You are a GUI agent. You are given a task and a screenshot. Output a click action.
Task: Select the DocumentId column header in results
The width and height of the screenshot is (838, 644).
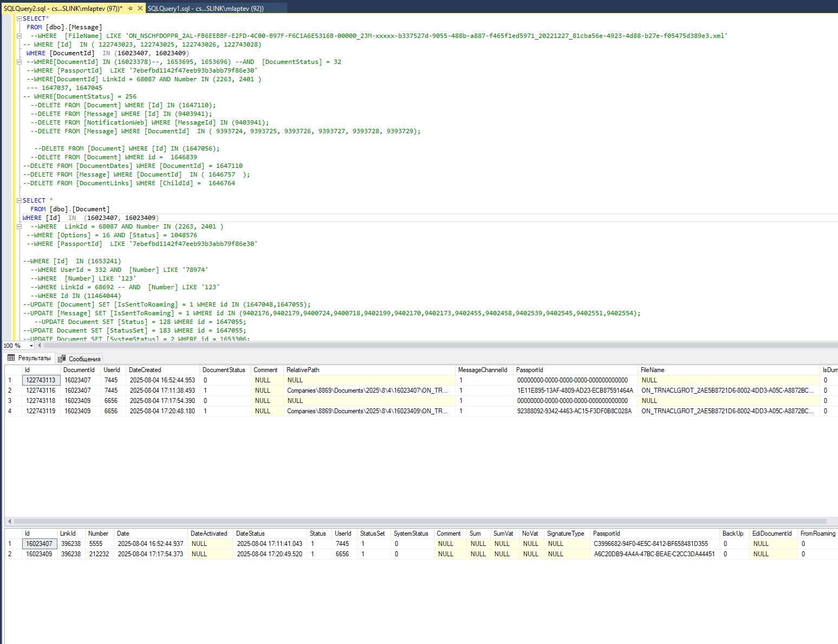point(80,370)
